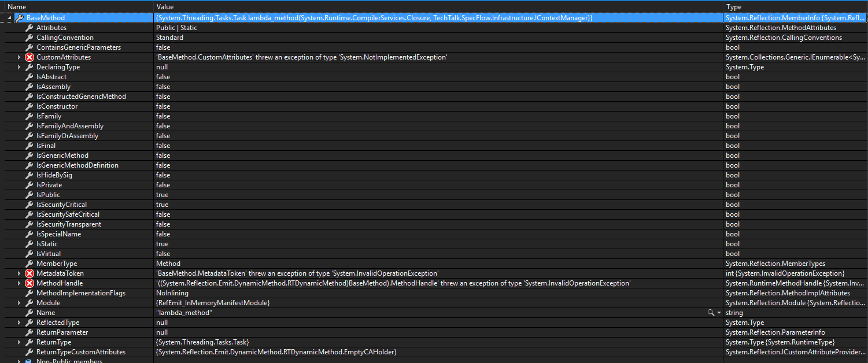Click the wrench icon next to IsHideBySig
The height and width of the screenshot is (363, 868).
29,175
